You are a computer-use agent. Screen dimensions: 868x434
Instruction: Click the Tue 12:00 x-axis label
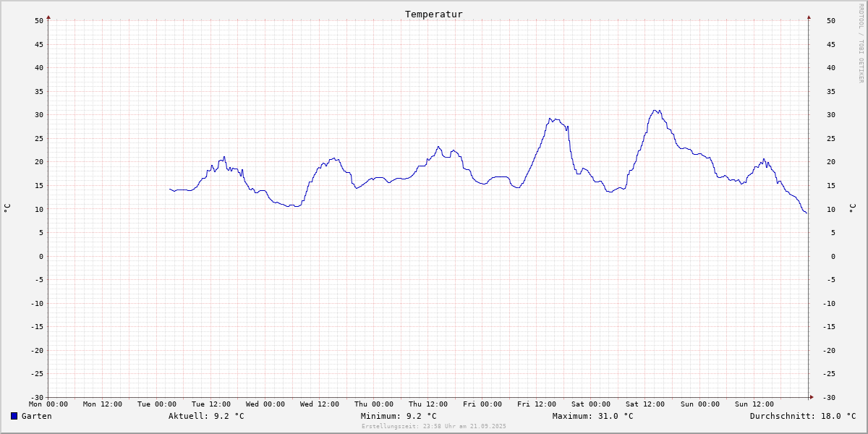tap(211, 404)
